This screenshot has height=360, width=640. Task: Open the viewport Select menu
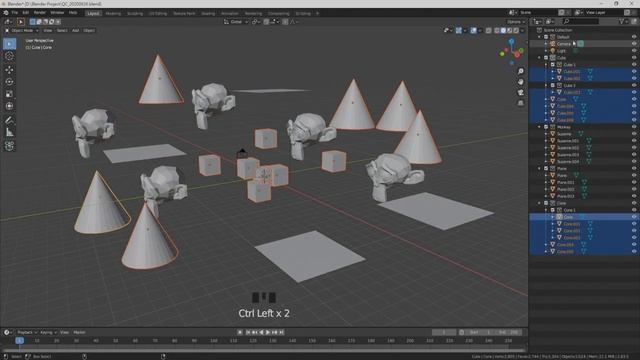[62, 30]
